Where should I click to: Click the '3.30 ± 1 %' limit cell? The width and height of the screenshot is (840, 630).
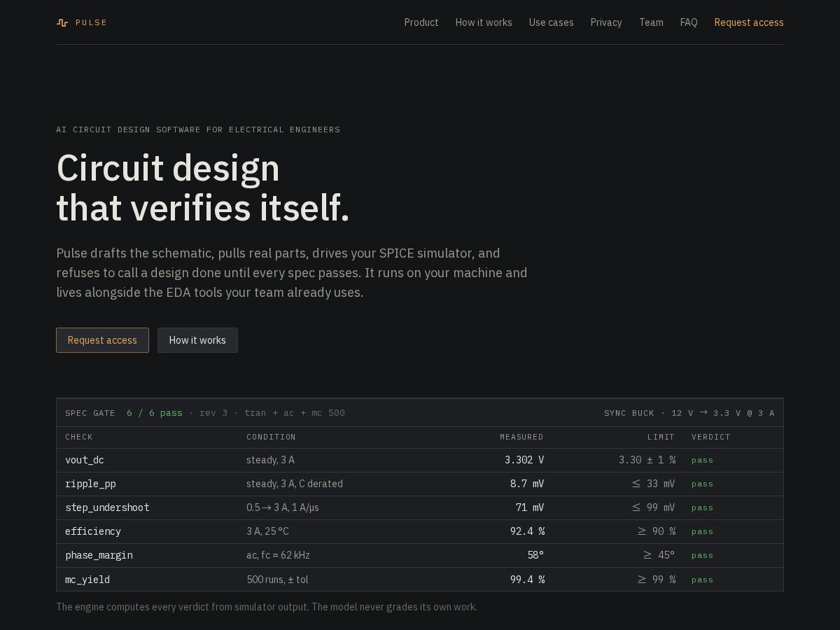point(647,460)
